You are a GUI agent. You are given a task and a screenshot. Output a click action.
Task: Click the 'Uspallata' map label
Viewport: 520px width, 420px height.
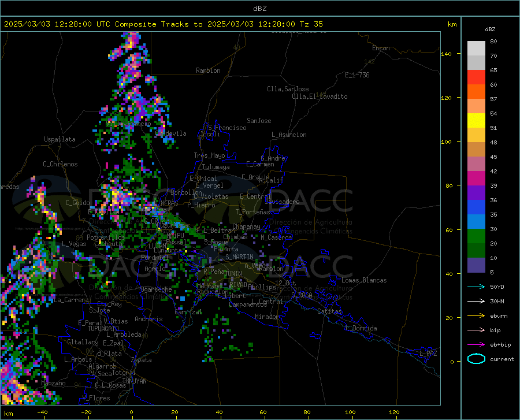point(60,139)
